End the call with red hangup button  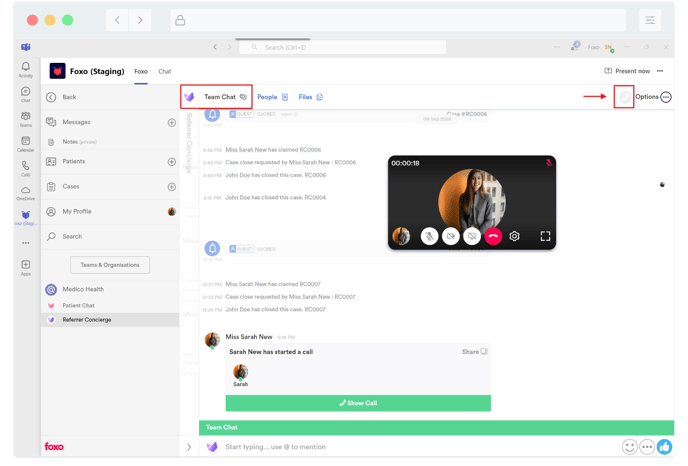(x=493, y=236)
